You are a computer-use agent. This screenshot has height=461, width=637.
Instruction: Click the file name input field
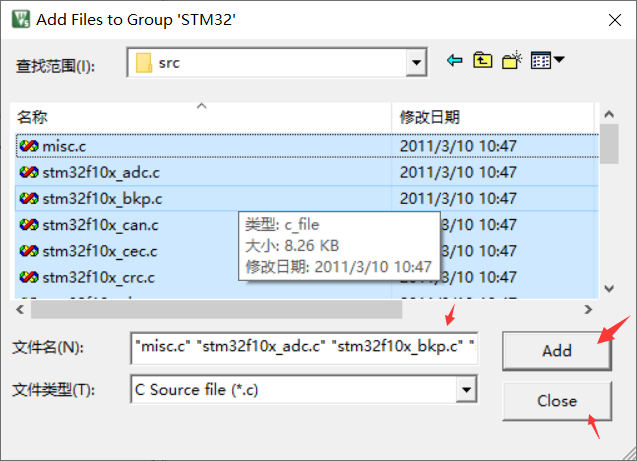coord(304,348)
